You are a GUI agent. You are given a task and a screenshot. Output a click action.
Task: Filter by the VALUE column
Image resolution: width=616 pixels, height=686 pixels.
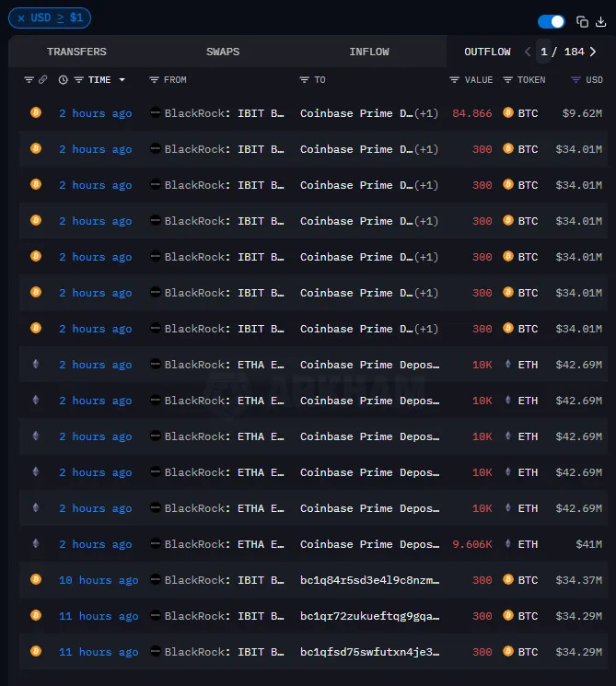[x=455, y=80]
